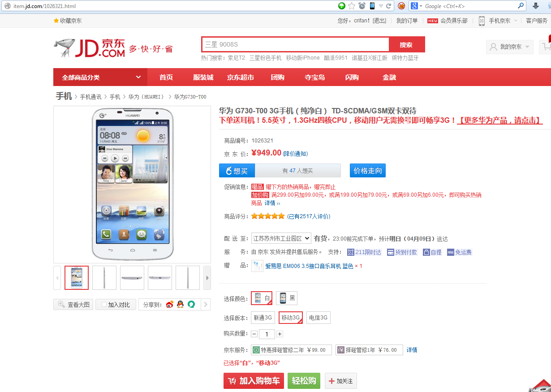Open the address bar history dropdown arrow
551x392 pixels.
[381, 6]
